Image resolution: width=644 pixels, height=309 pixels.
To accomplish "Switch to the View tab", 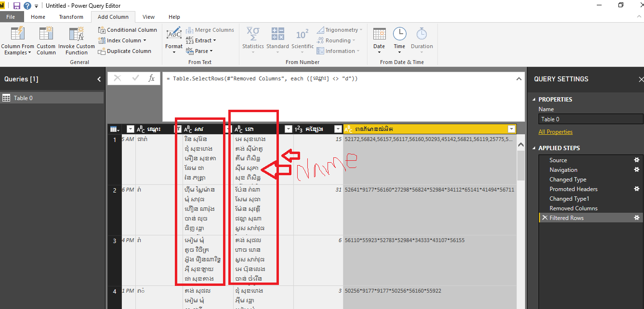I will [149, 17].
